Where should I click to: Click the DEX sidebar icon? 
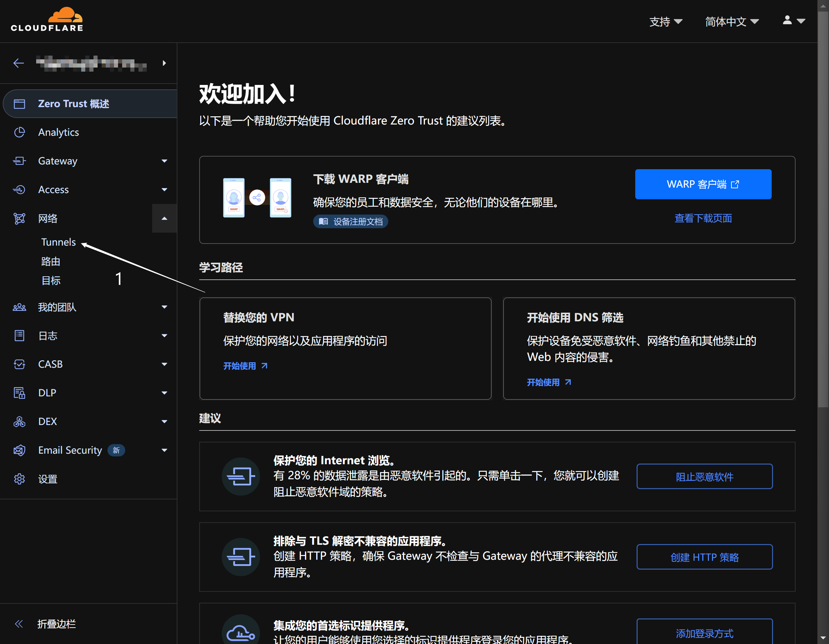click(19, 421)
